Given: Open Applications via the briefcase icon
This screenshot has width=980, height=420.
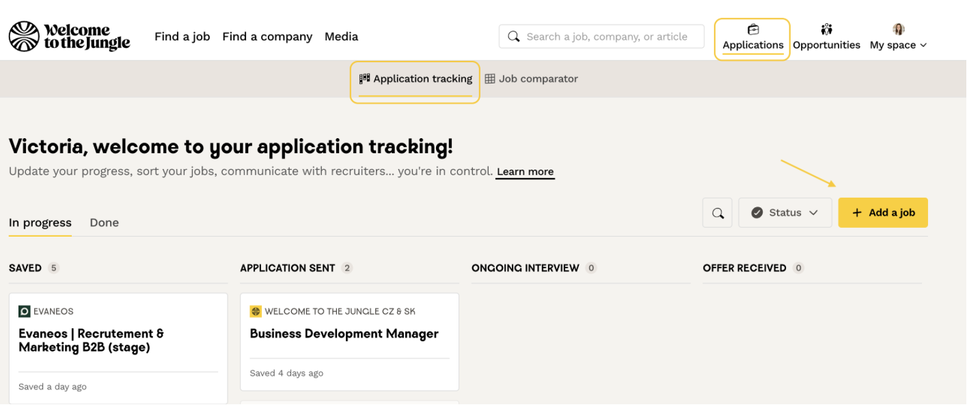Looking at the screenshot, I should point(752,29).
